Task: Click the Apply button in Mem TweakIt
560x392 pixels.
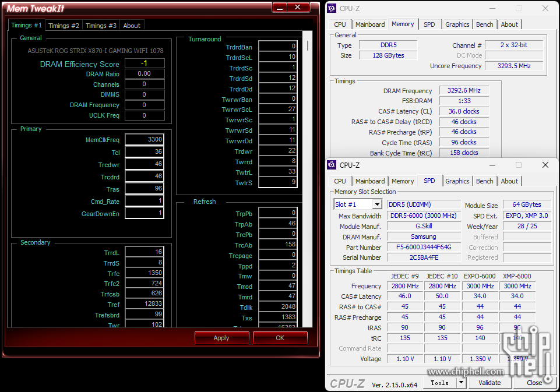Action: pyautogui.click(x=221, y=338)
